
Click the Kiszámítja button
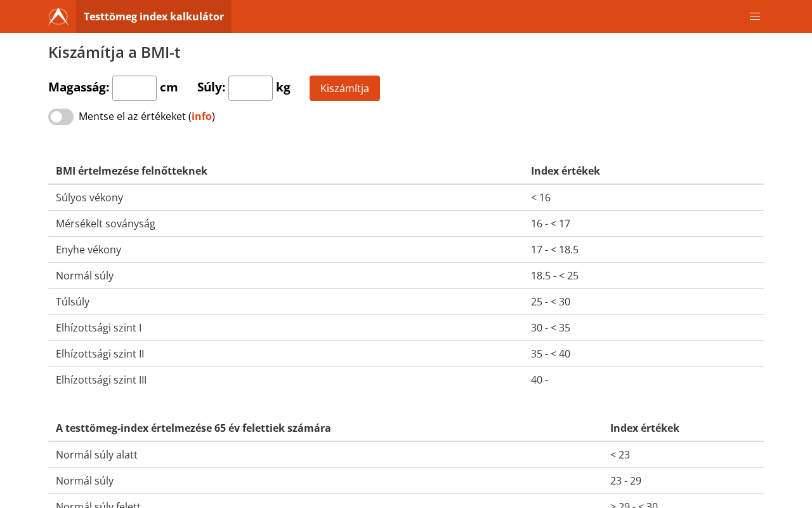[344, 88]
